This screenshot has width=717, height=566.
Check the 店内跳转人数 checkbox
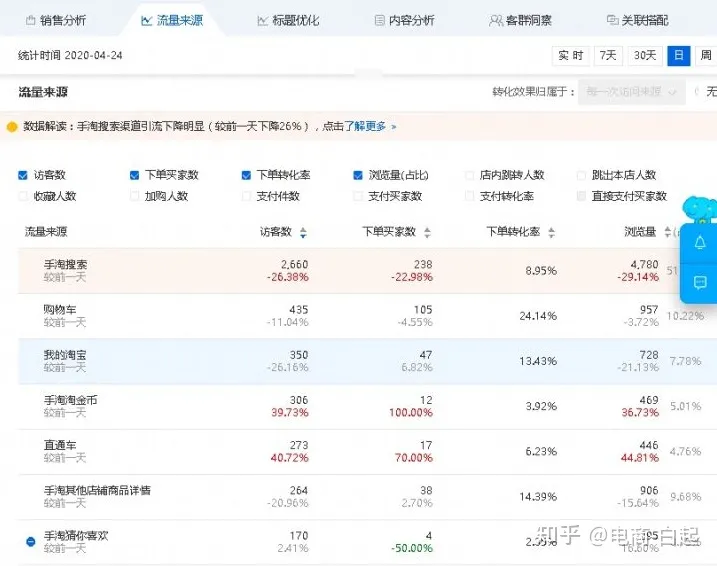pos(470,175)
